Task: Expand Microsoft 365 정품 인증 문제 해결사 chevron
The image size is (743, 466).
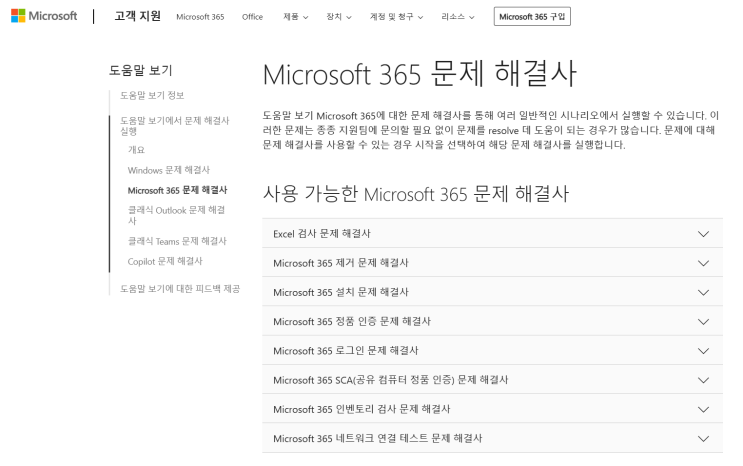Action: (x=703, y=322)
